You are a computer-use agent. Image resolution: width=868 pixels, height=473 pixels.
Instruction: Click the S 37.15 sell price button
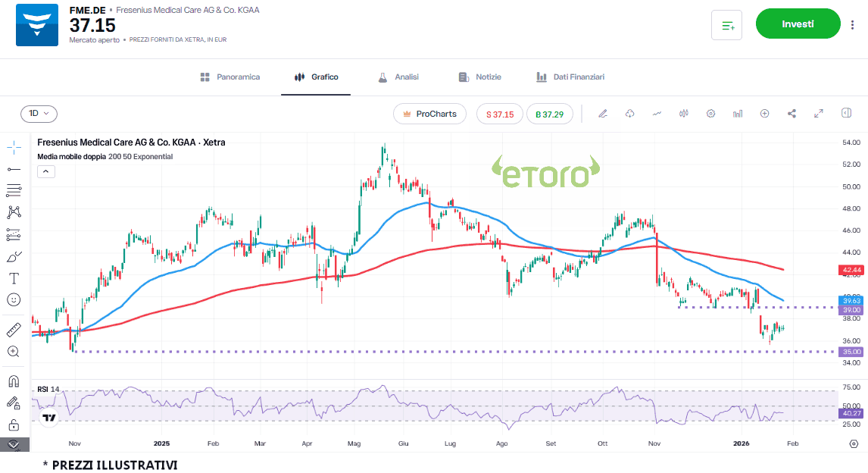pos(500,114)
